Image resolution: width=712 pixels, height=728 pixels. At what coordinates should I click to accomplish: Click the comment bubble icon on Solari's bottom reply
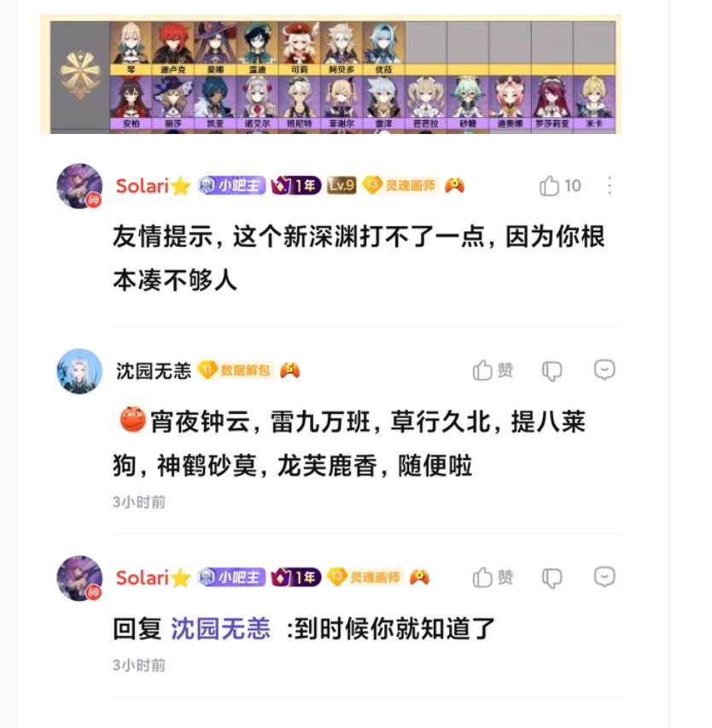click(x=604, y=577)
